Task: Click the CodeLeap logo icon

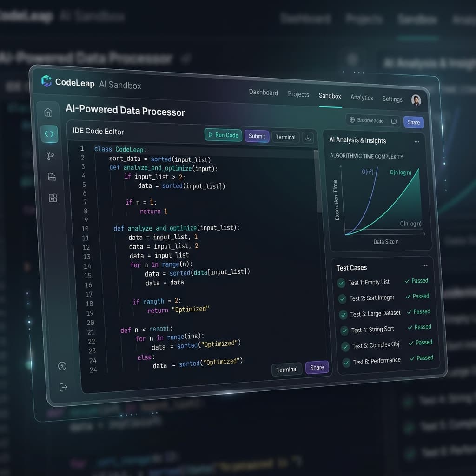Action: tap(46, 81)
